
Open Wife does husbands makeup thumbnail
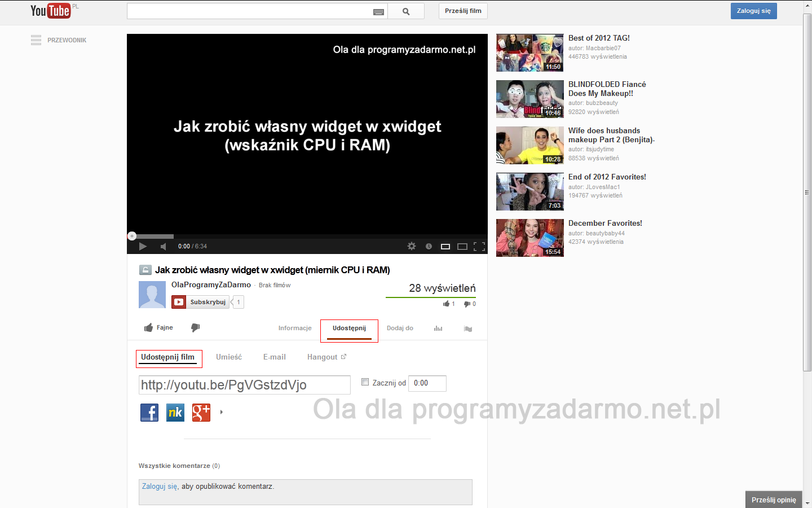coord(530,146)
